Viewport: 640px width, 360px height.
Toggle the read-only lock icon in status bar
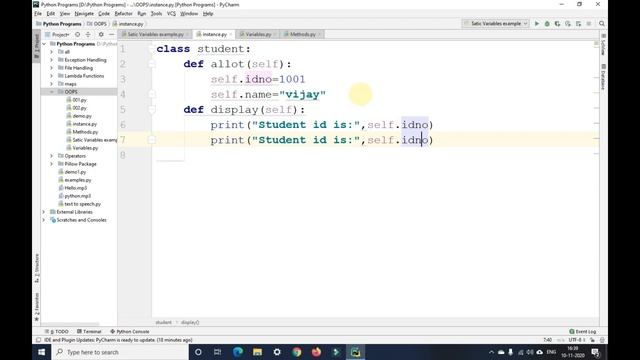(x=592, y=340)
